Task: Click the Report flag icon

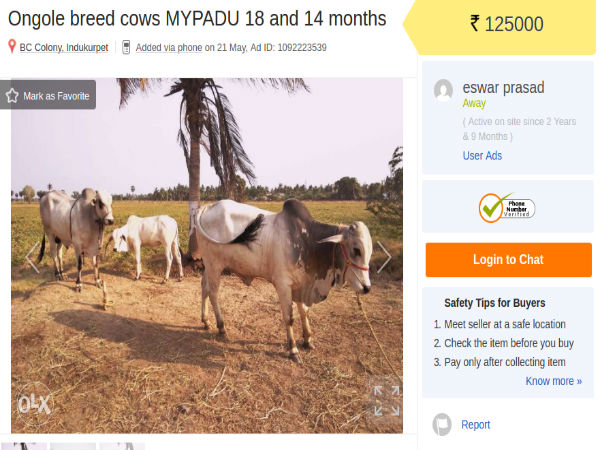Action: [442, 424]
